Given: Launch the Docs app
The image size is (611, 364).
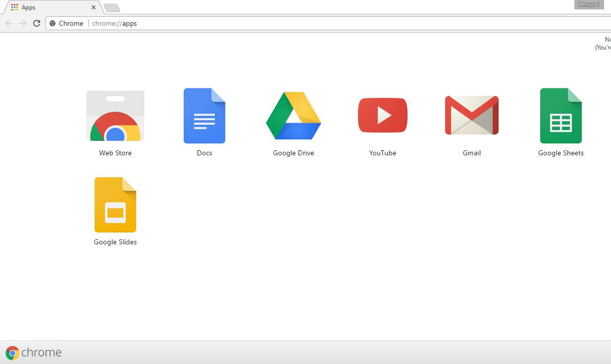Looking at the screenshot, I should click(204, 116).
